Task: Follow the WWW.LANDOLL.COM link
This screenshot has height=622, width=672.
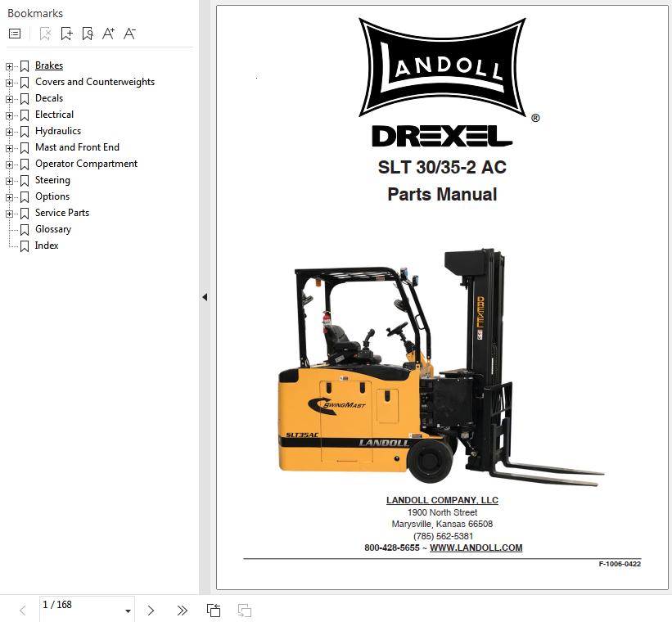Action: click(x=476, y=548)
